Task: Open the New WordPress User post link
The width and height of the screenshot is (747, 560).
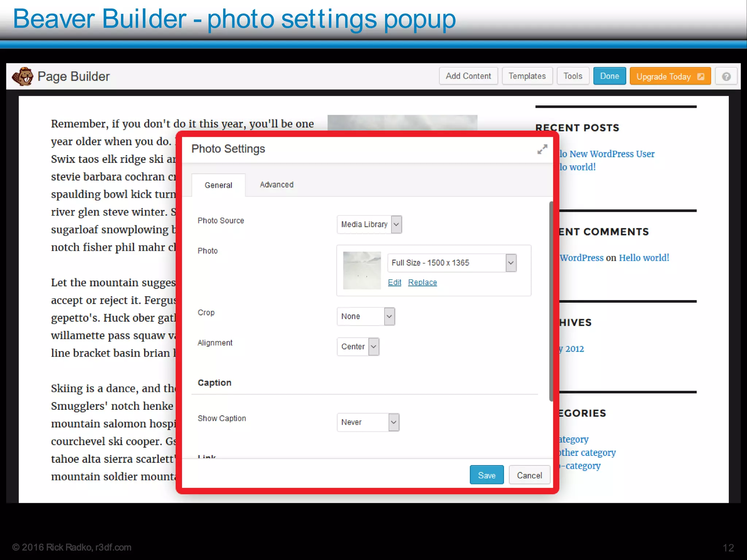Action: click(x=607, y=154)
